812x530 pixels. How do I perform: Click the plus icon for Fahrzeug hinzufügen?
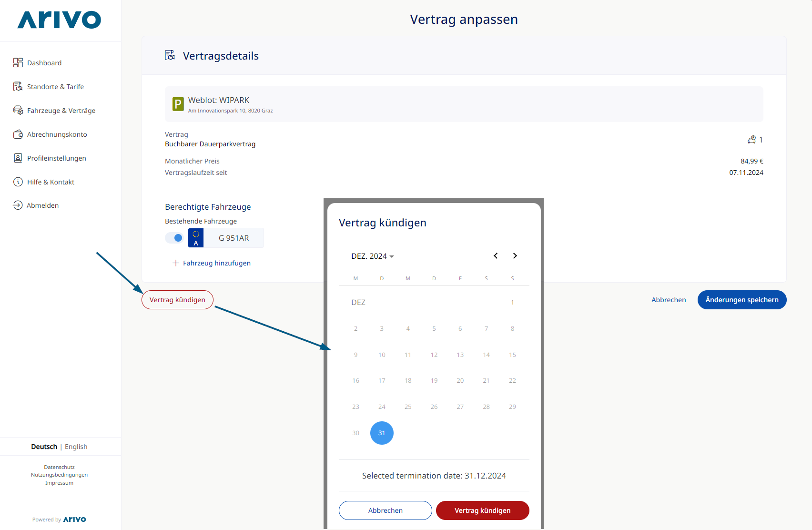tap(176, 263)
